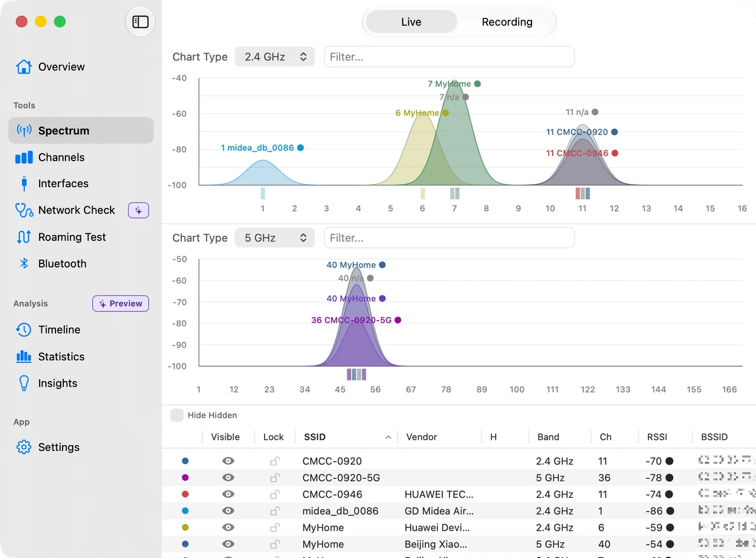Toggle visibility eye for CMCC-0920-5G
756x558 pixels.
pyautogui.click(x=228, y=478)
